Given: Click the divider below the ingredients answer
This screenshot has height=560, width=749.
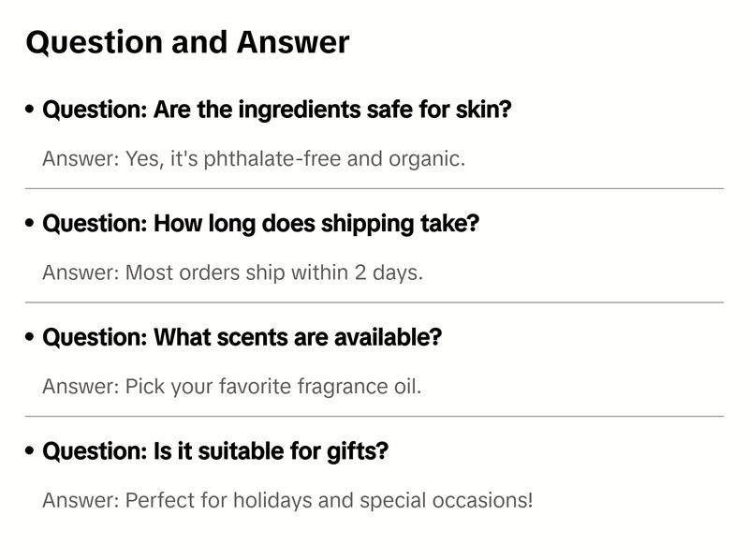Looking at the screenshot, I should coord(374,188).
